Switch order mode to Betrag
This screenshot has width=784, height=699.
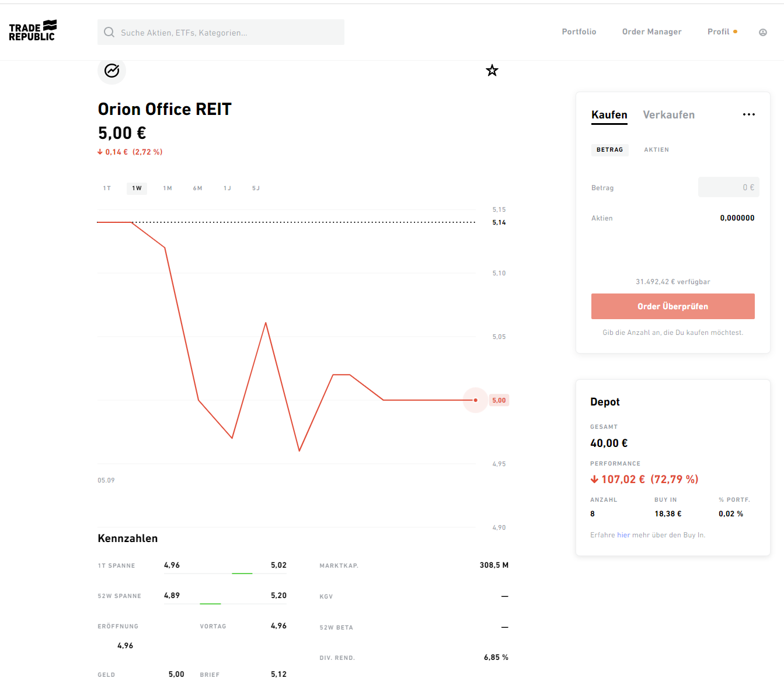pos(609,150)
